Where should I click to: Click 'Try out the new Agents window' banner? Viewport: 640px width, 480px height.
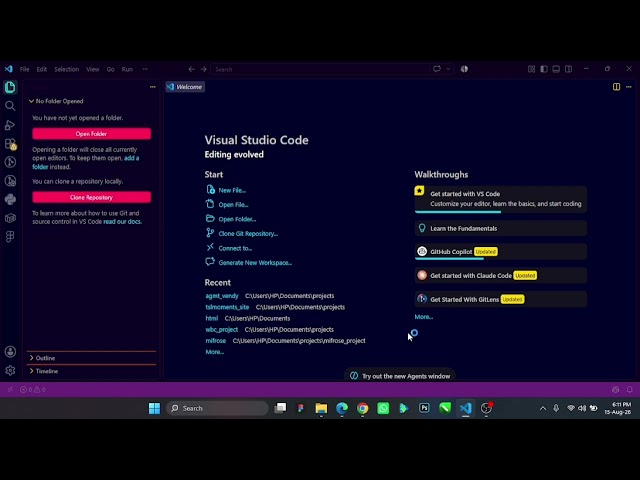pos(400,376)
